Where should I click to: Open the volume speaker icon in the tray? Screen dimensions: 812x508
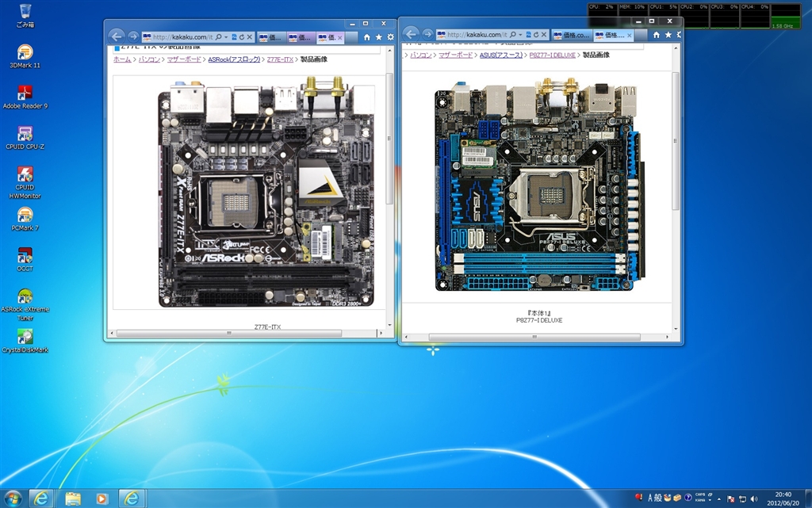click(x=754, y=499)
